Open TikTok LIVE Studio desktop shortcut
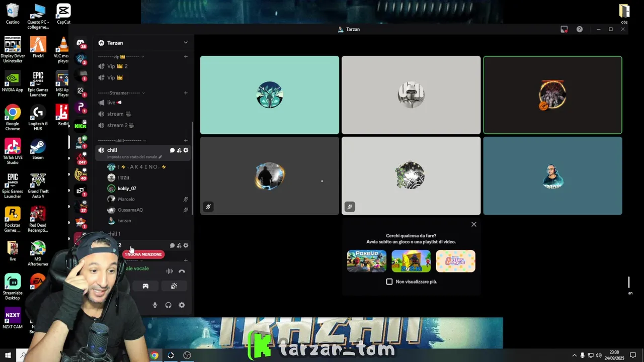Viewport: 644px width, 362px height. (13, 152)
